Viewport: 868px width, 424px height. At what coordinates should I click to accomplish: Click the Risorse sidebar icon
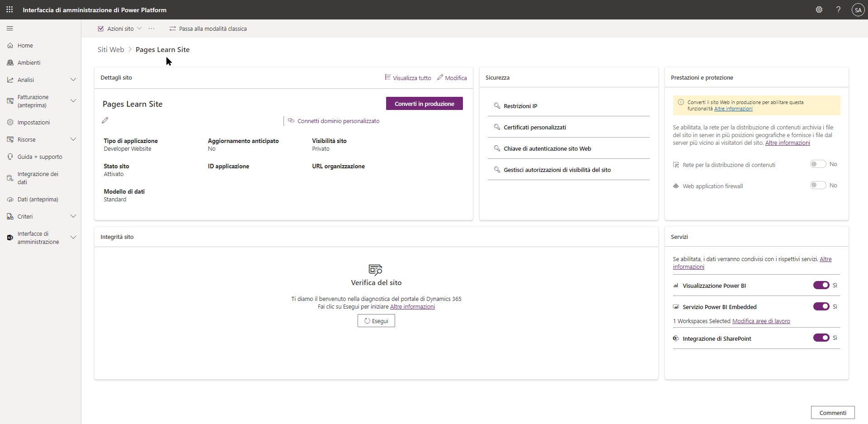(x=10, y=140)
